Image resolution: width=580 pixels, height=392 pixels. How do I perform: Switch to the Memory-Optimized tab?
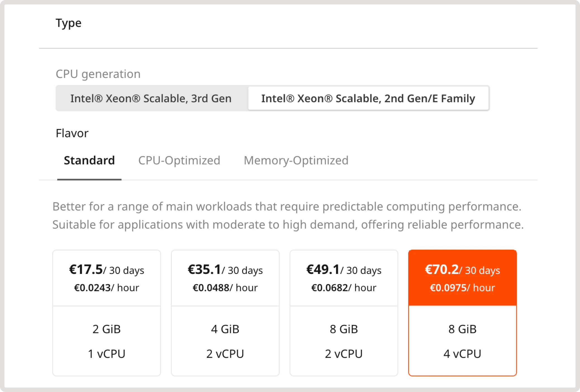pyautogui.click(x=296, y=161)
